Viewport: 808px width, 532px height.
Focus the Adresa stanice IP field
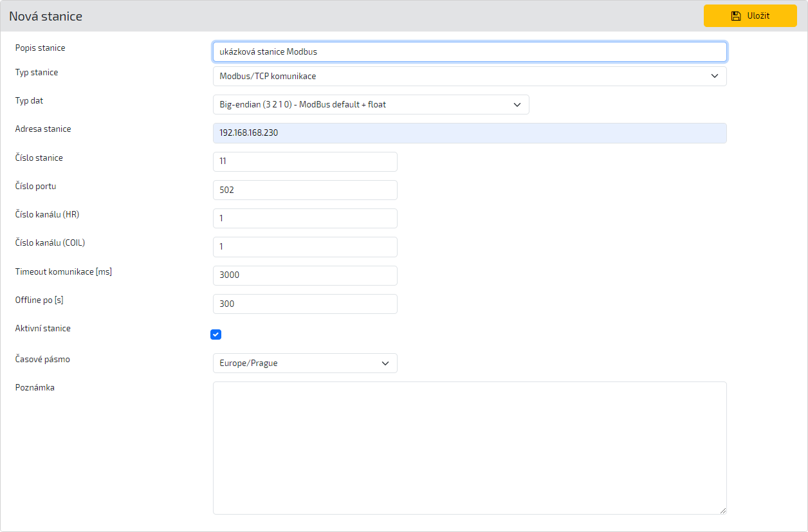(x=469, y=133)
